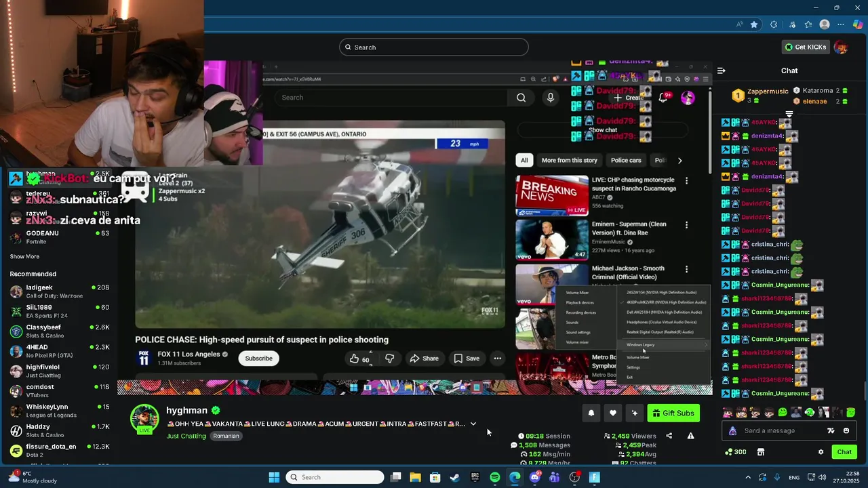This screenshot has width=868, height=488.
Task: Click the hyghman channel avatar
Action: pos(144,419)
